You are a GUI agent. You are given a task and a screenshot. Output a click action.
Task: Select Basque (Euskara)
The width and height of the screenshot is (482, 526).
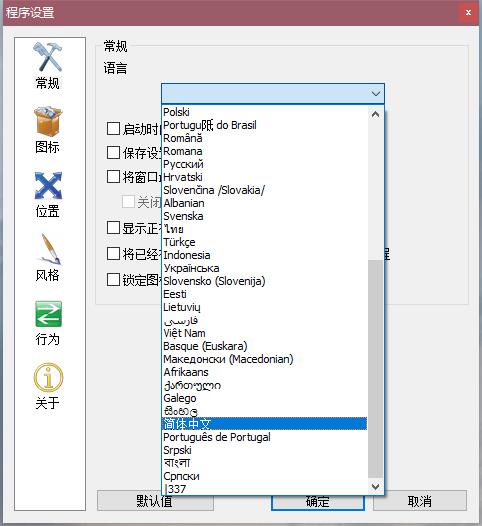[x=265, y=346]
